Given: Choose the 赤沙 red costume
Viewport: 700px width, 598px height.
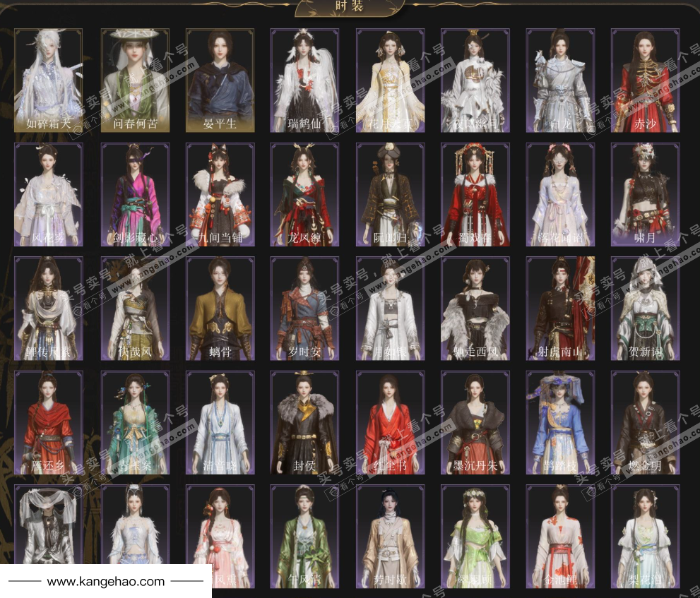Looking at the screenshot, I should pos(645,80).
